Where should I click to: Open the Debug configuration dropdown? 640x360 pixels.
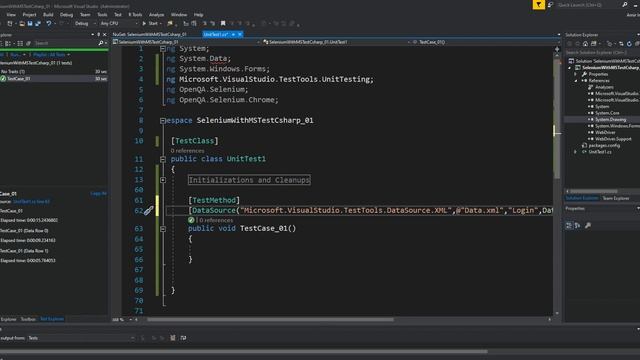(85, 24)
